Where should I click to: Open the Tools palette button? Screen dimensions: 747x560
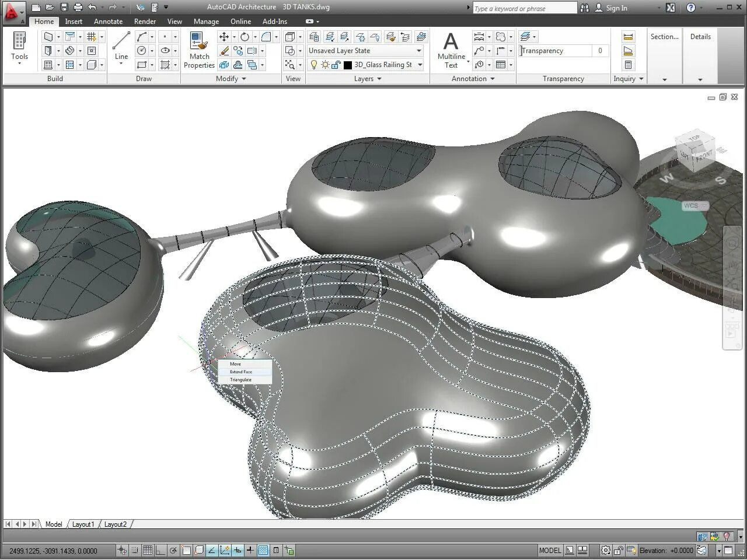click(19, 48)
